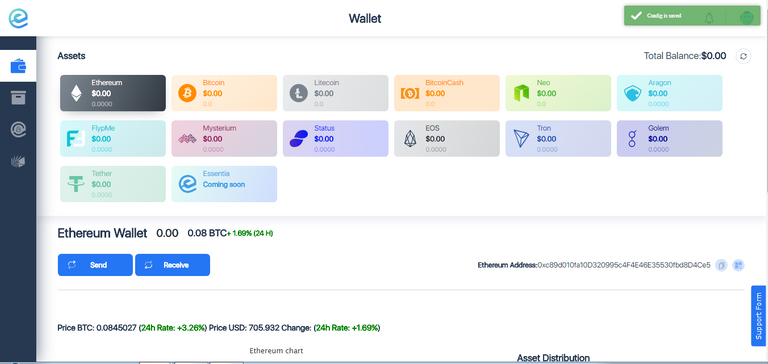Click the Asset Distribution heading
The image size is (768, 364).
coord(553,358)
